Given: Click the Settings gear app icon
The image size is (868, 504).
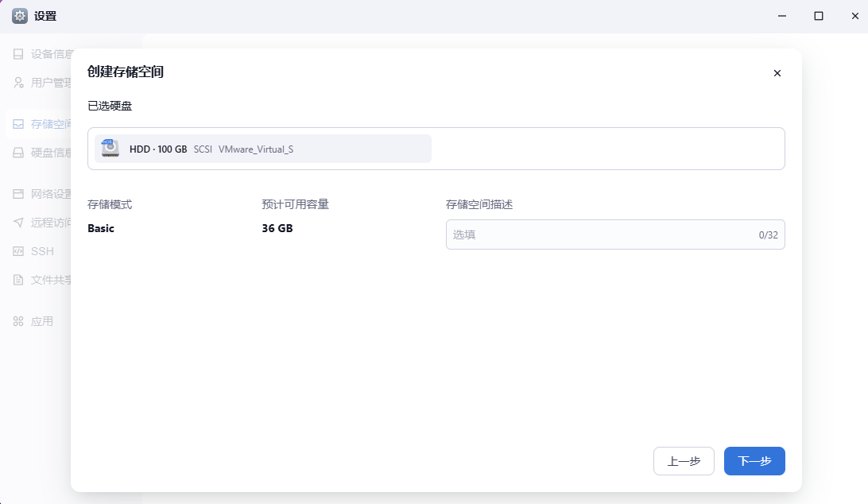Looking at the screenshot, I should (20, 16).
